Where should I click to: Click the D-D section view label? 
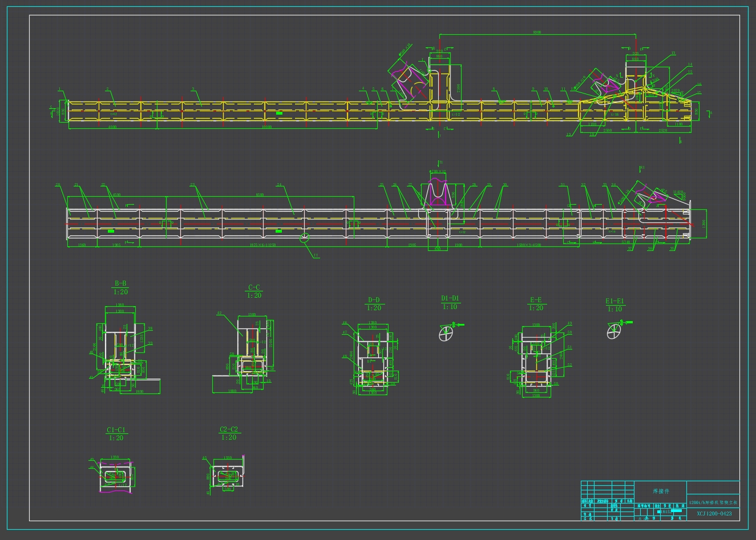[x=374, y=300]
